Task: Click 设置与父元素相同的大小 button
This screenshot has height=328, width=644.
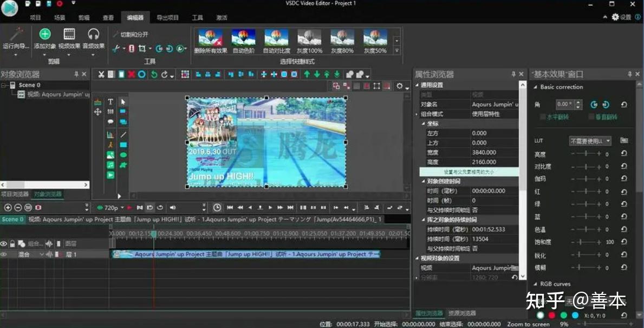Action: click(x=469, y=172)
